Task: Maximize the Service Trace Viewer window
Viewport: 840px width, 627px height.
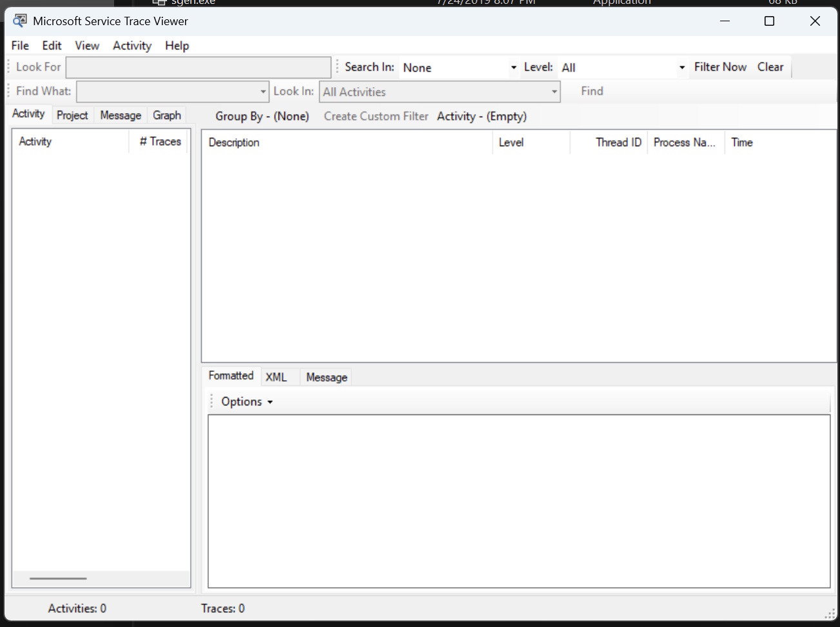Action: 769,21
